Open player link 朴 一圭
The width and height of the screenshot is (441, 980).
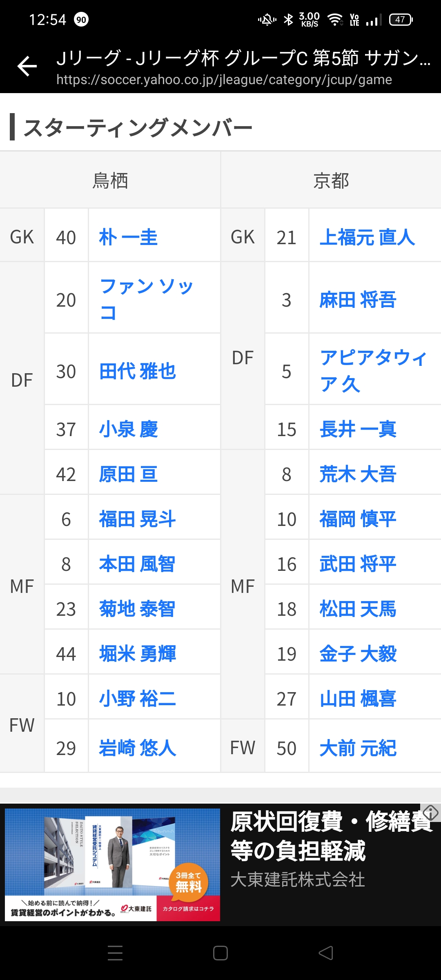(128, 237)
